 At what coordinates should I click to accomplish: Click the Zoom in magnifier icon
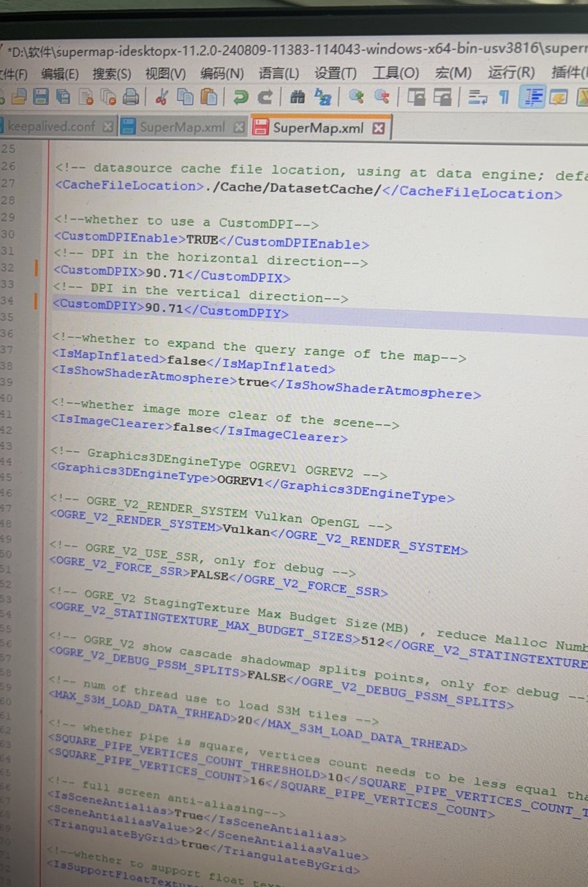pyautogui.click(x=356, y=97)
